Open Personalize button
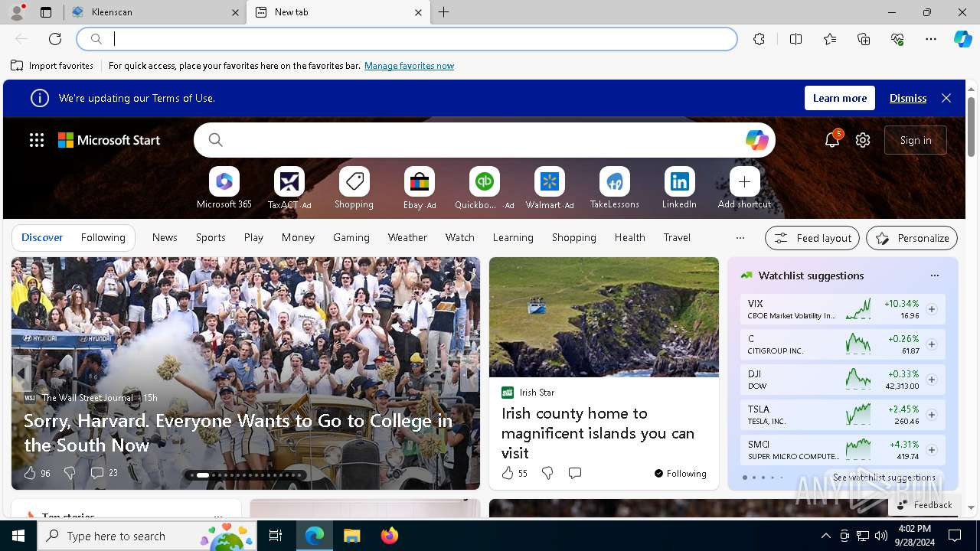 pyautogui.click(x=912, y=238)
